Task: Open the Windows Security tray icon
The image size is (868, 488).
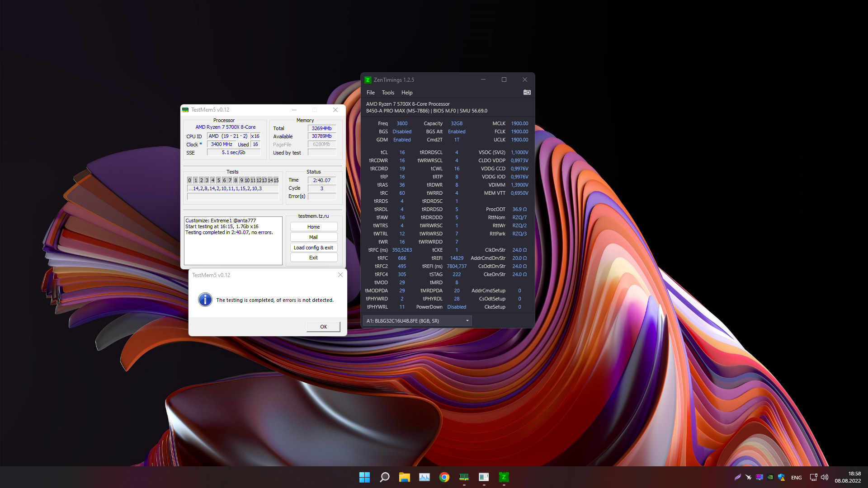Action: coord(781,477)
